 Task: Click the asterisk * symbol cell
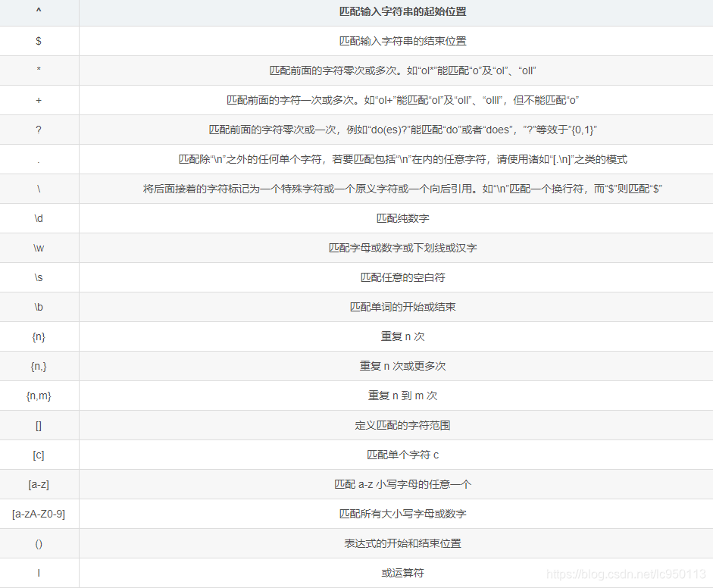39,70
